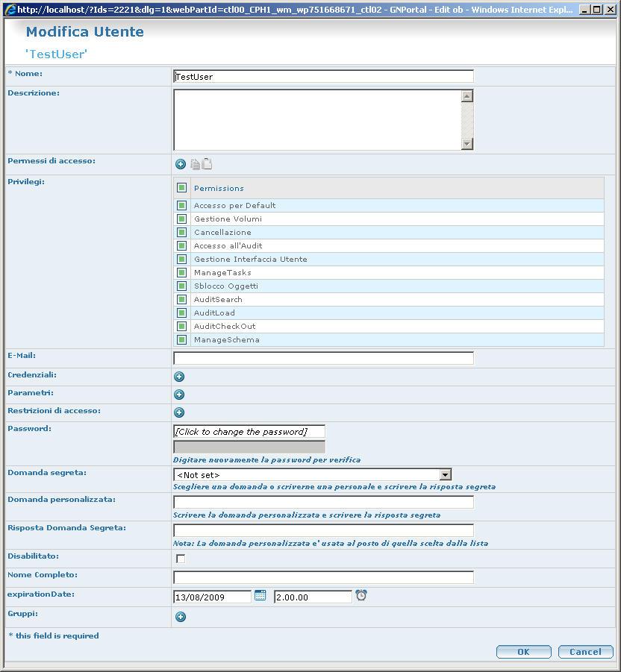Click the Internet Explorer icon in title bar
The height and width of the screenshot is (672, 621).
[10, 10]
